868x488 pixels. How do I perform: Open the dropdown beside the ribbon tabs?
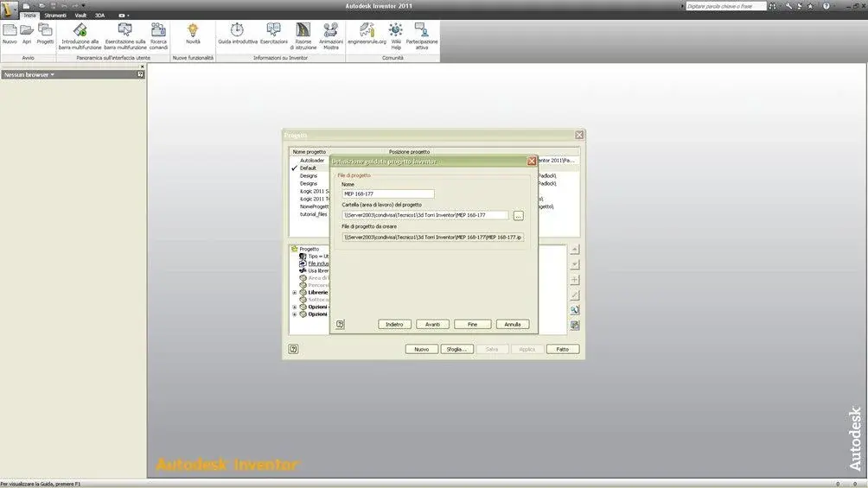[124, 16]
